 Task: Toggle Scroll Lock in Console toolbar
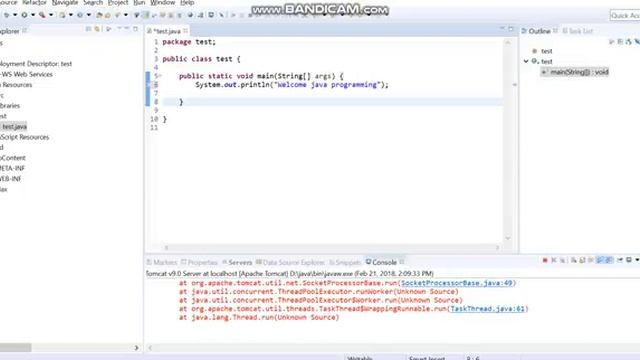[582, 260]
